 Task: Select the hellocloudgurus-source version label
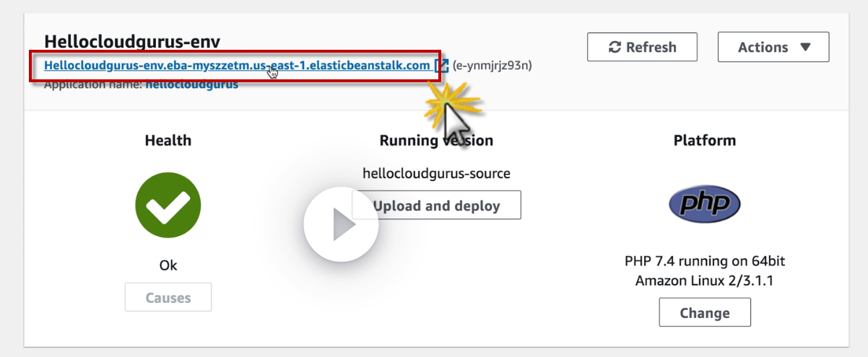coord(436,173)
